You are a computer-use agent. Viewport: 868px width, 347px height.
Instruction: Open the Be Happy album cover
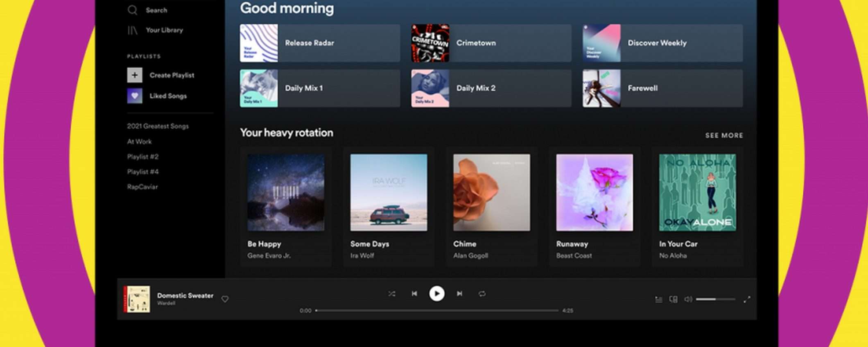coord(286,192)
